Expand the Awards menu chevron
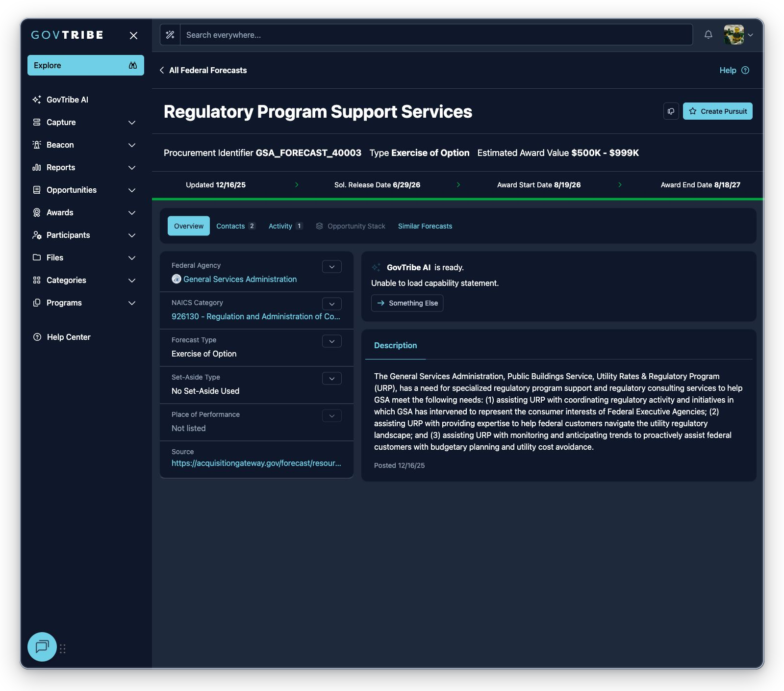The image size is (784, 691). (x=132, y=212)
